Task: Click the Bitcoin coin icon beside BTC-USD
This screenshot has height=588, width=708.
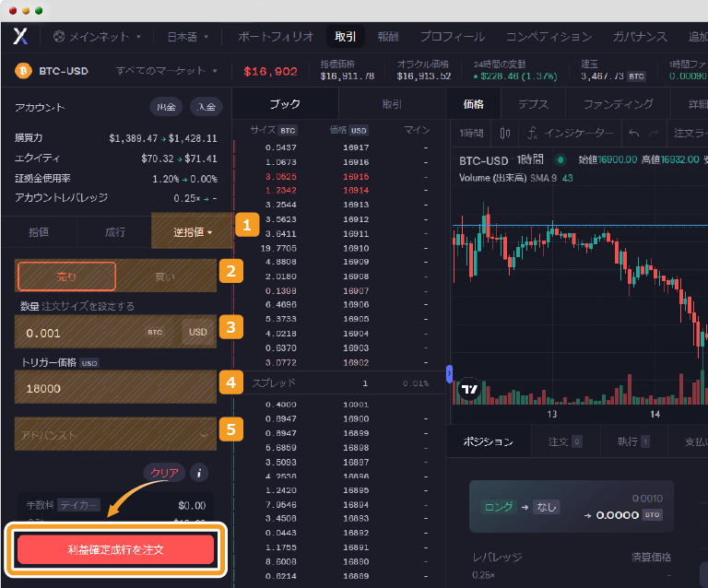Action: point(23,71)
